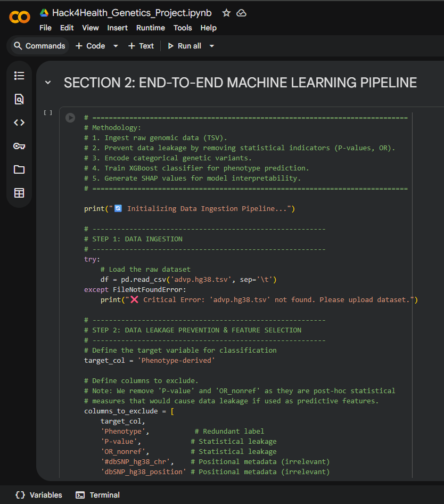Click the 'except FileNotFoundError:' line
Screen dimensions: 444x504
pyautogui.click(x=135, y=290)
